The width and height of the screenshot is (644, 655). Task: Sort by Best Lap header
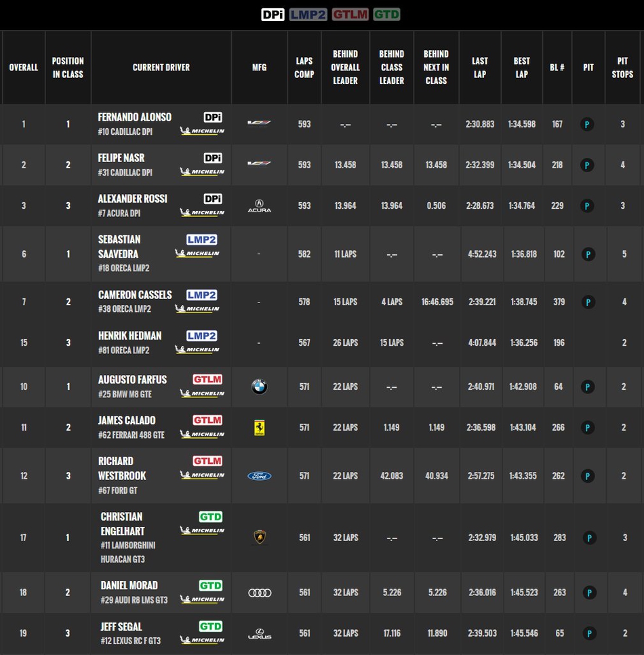(x=521, y=67)
